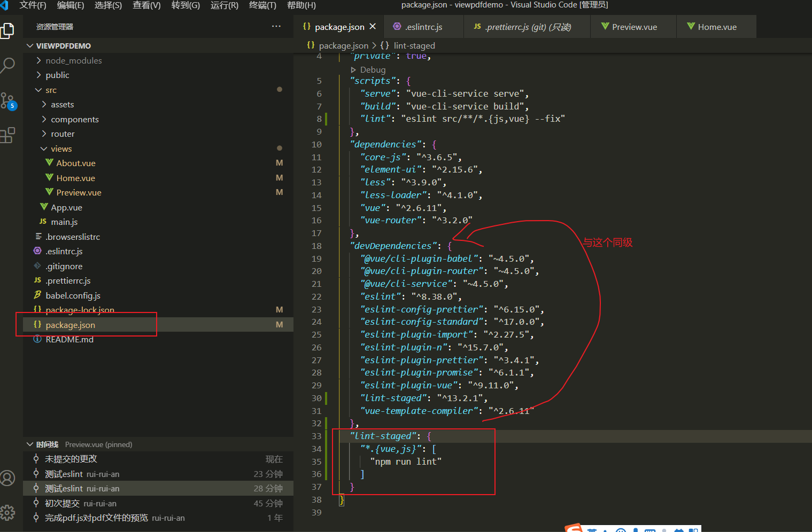
Task: Open the 查看(V) menu
Action: pos(146,5)
